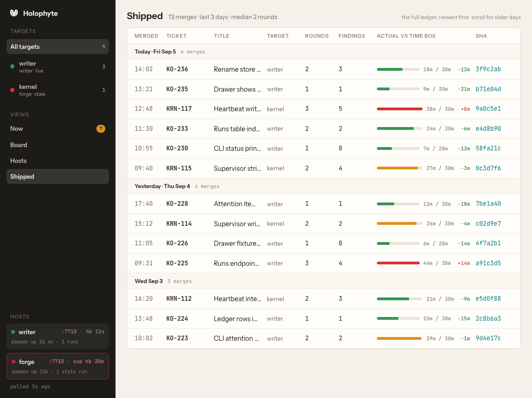The image size is (532, 398).
Task: Click the red time bar for KRN-117
Action: click(x=399, y=109)
